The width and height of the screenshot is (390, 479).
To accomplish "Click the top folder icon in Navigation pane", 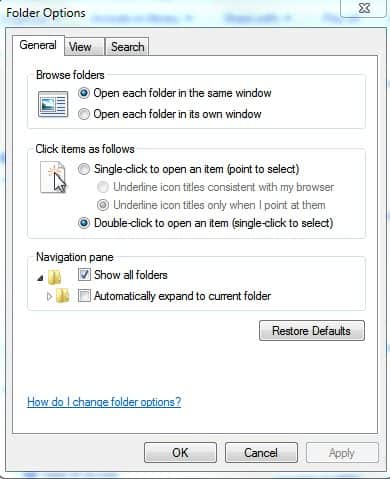I will (x=55, y=277).
